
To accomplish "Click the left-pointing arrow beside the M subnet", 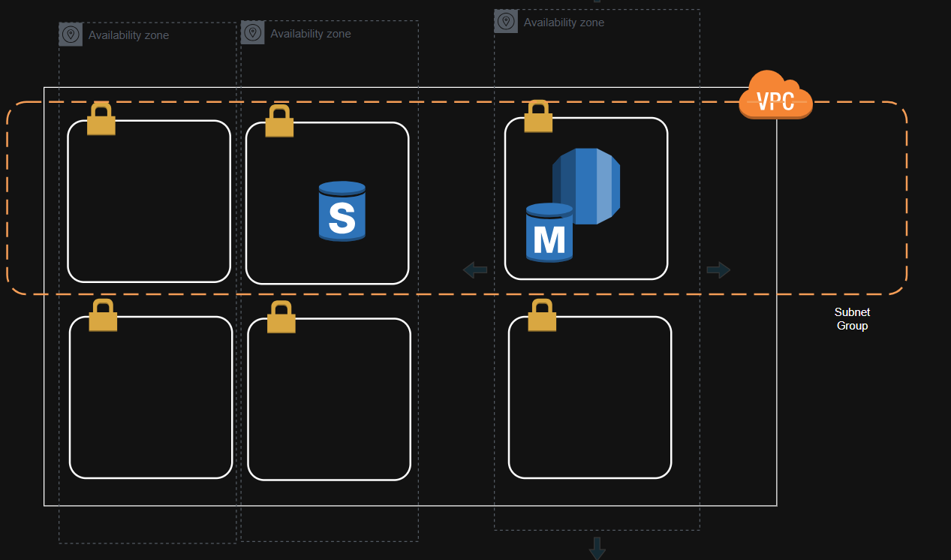I will pos(475,269).
